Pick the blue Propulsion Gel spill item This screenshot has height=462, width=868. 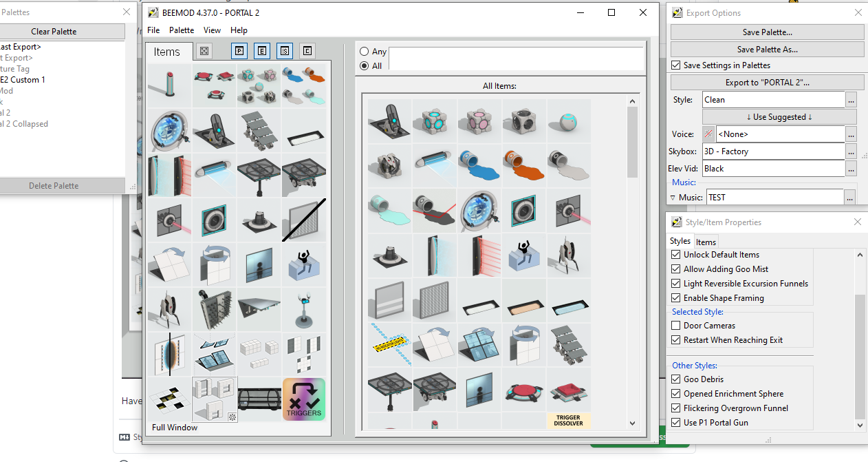(x=479, y=165)
